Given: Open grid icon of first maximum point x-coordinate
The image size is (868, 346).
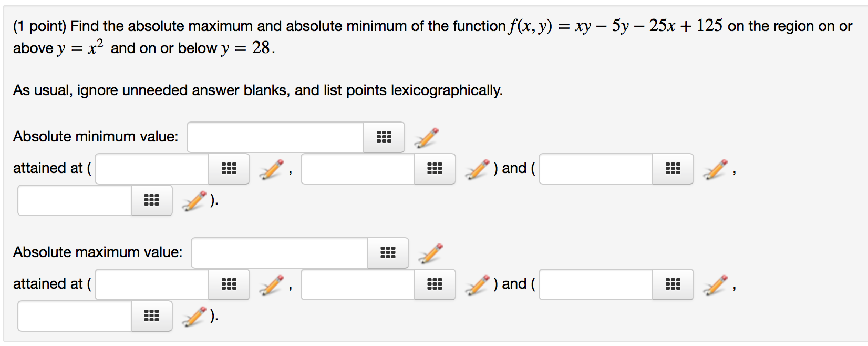Looking at the screenshot, I should (229, 284).
